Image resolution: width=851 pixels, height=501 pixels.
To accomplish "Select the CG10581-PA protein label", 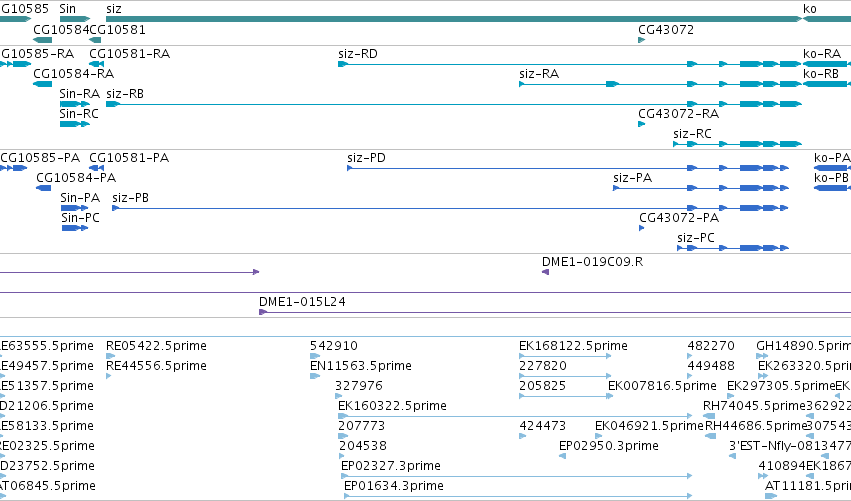I will tap(129, 158).
